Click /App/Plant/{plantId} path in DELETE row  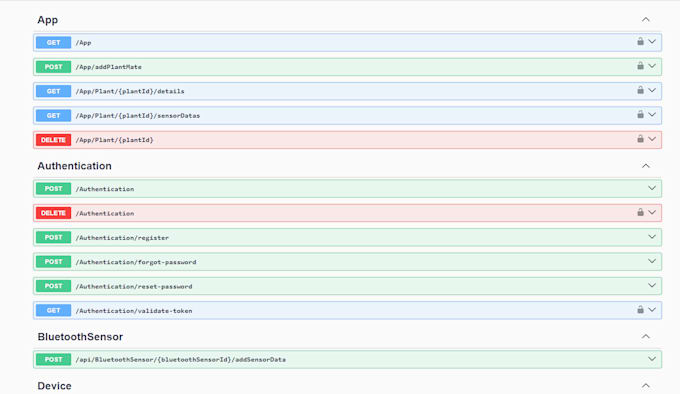[114, 140]
